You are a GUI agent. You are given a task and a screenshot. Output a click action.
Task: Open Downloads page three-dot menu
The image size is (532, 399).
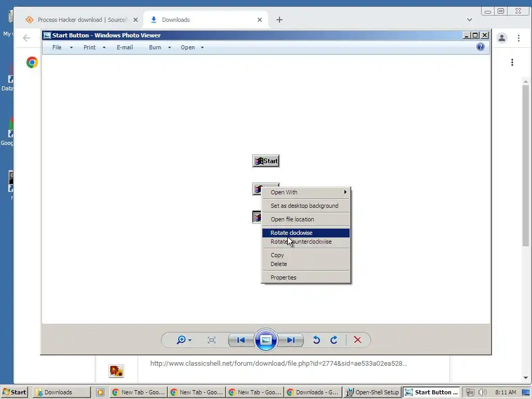(x=512, y=62)
